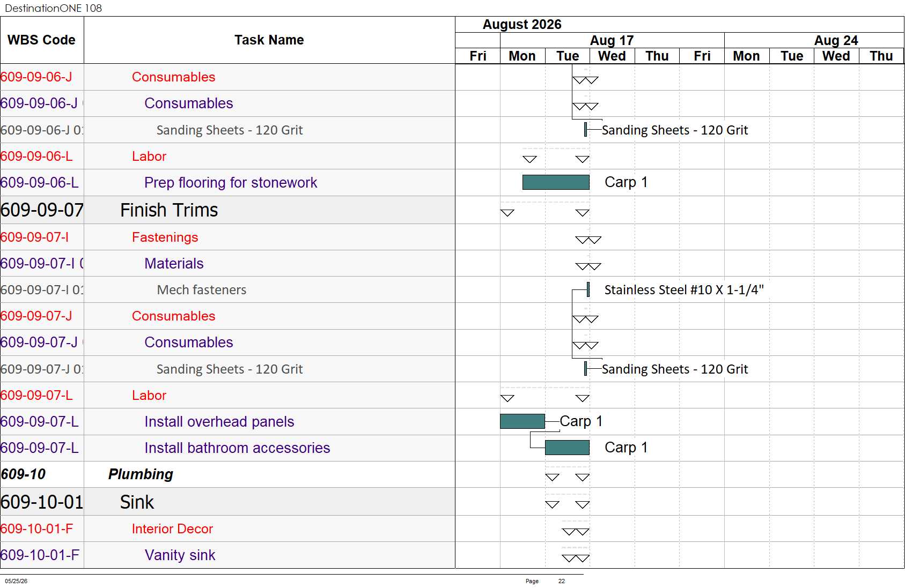Viewport: 905px width, 588px height.
Task: Click the Plumbing summary start marker
Action: 552,478
